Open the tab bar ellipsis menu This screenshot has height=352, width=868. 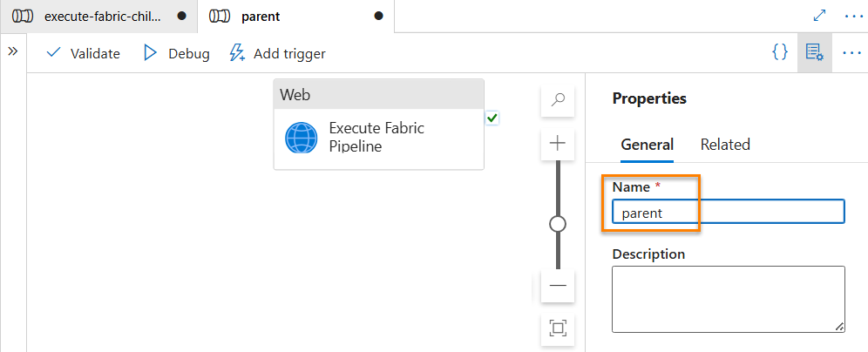coord(853,16)
